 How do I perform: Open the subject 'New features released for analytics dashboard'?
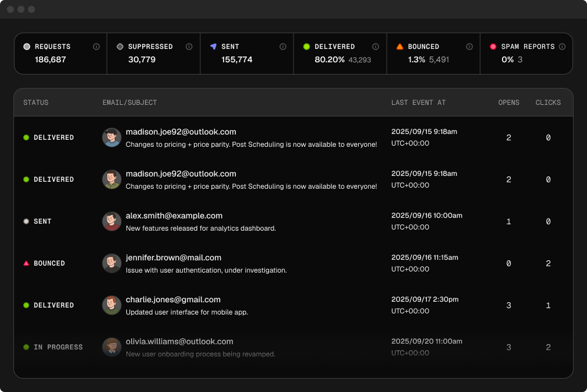201,228
